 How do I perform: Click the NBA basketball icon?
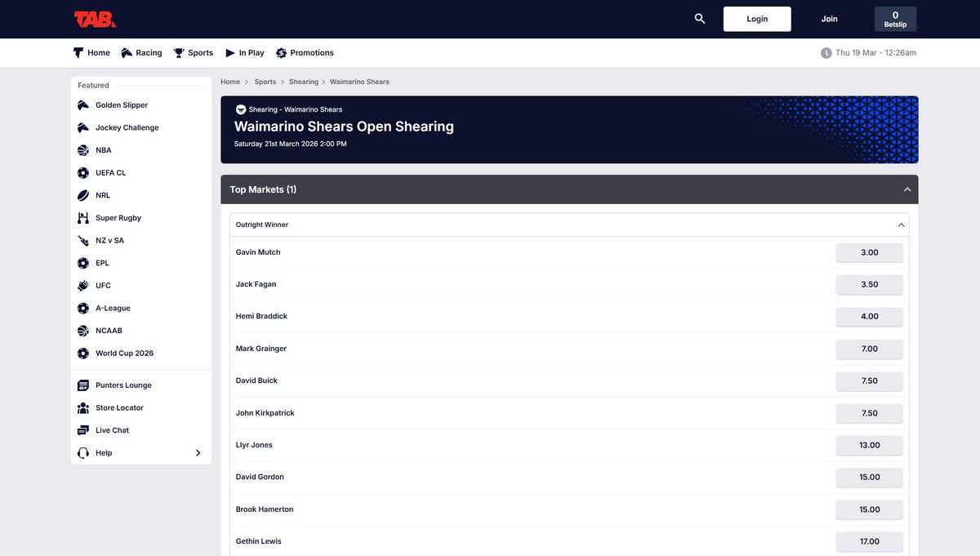pyautogui.click(x=83, y=150)
